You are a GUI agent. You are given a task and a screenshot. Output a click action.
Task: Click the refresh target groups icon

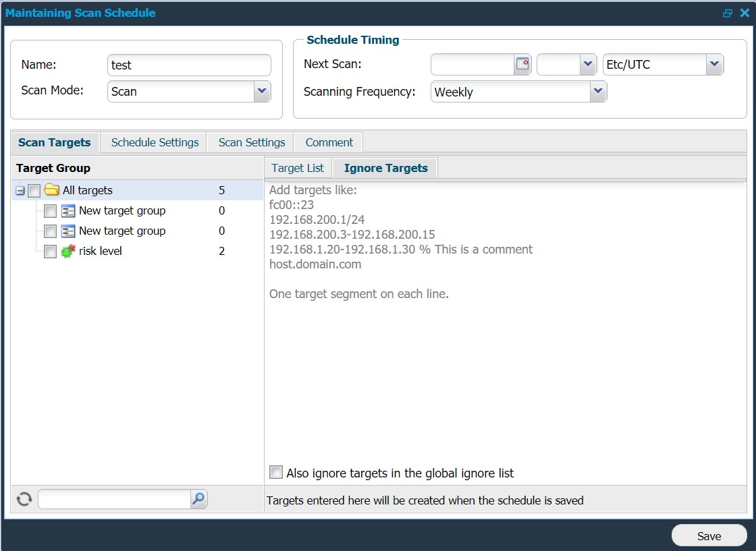[24, 499]
